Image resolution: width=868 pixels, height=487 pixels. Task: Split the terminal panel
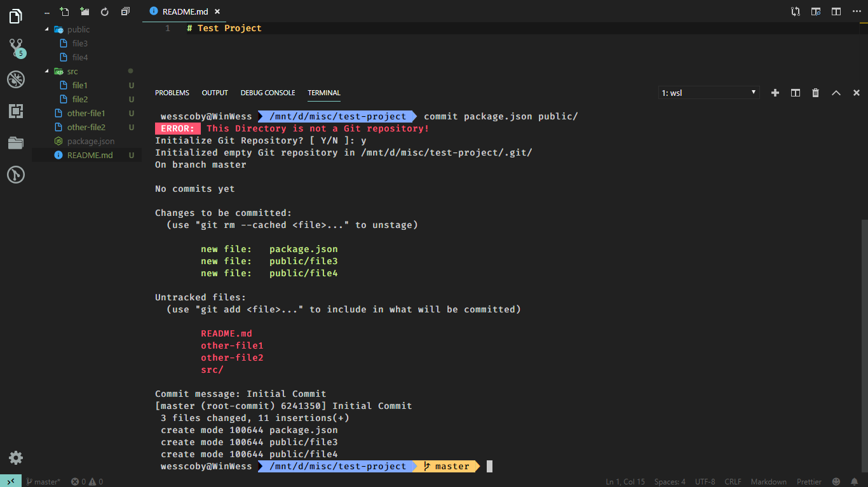tap(796, 93)
